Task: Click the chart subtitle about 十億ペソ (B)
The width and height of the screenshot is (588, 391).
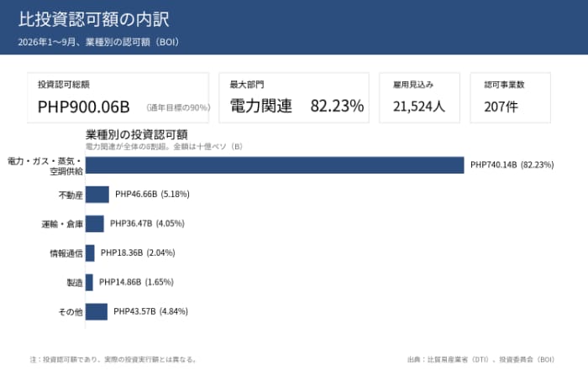Action: (165, 147)
